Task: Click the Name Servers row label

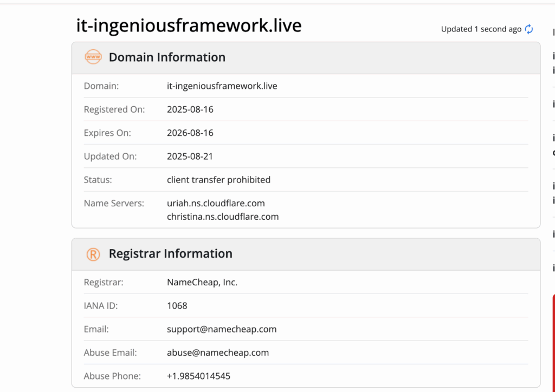Action: (114, 203)
